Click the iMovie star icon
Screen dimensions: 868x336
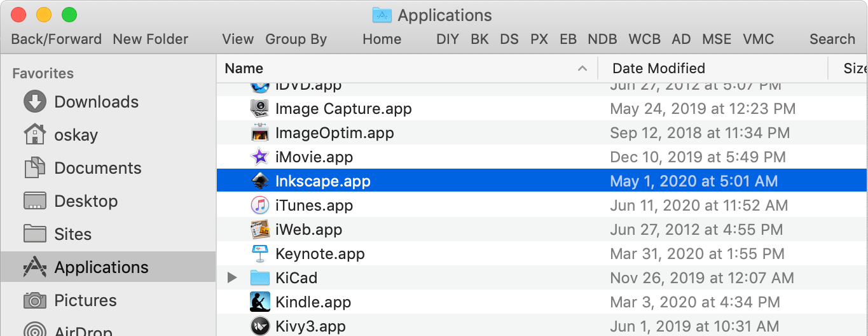point(260,157)
